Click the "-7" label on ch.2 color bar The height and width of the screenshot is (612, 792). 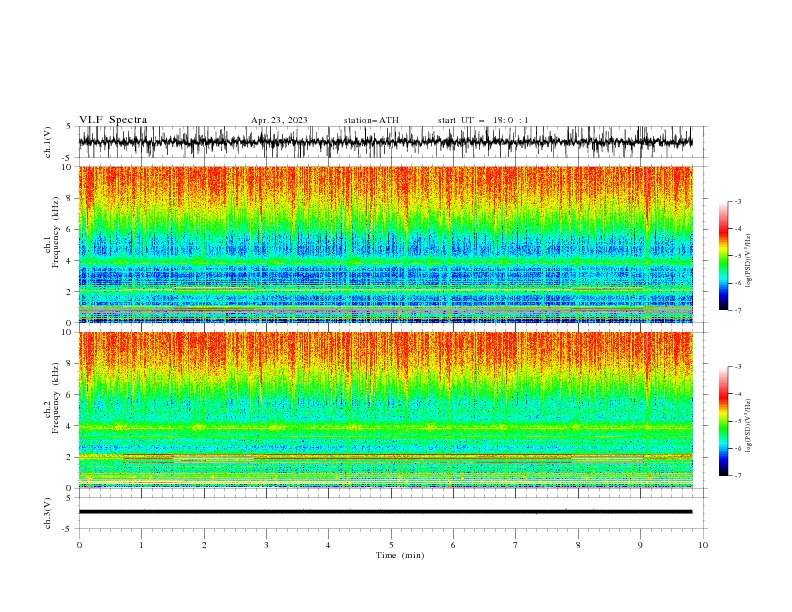[x=738, y=475]
